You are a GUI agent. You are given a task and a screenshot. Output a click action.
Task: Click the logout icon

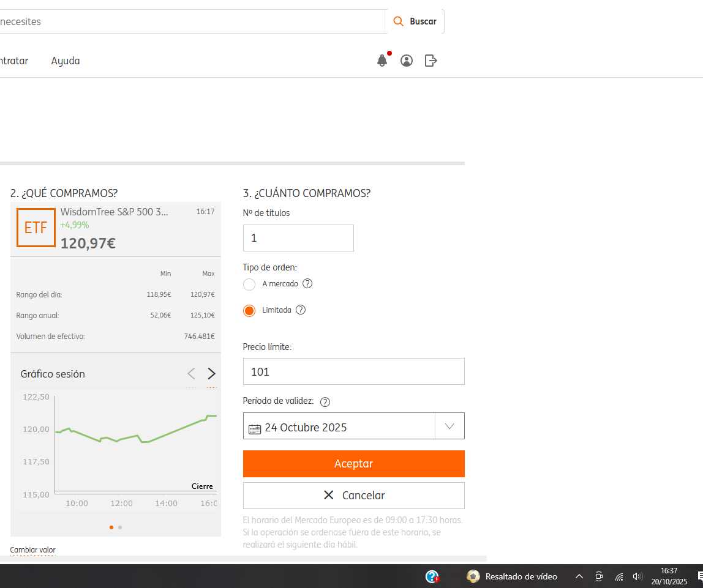tap(431, 61)
